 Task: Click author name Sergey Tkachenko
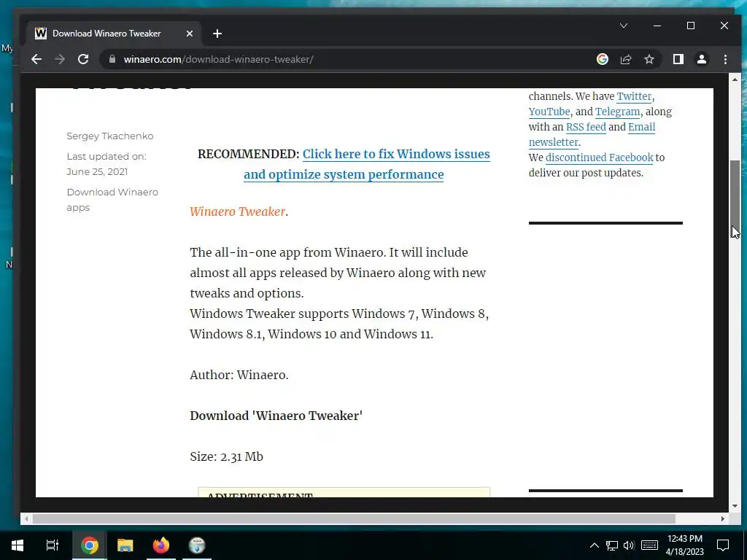[x=110, y=136]
